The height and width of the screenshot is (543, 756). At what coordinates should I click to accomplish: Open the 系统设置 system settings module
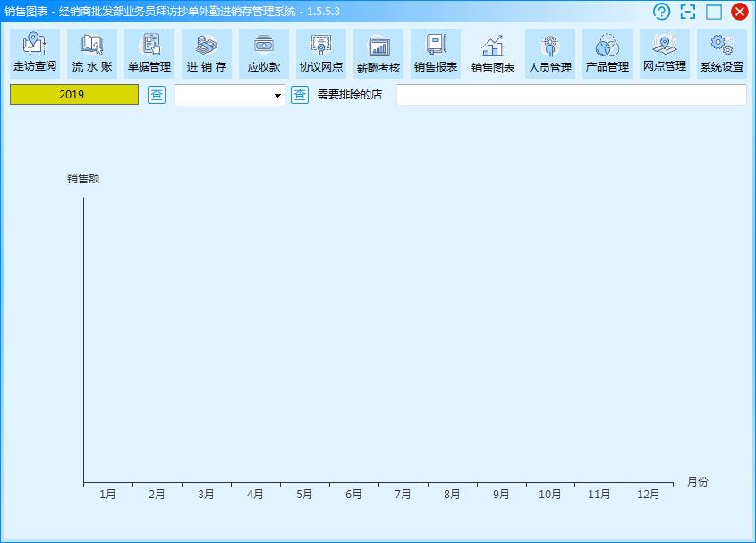point(722,54)
